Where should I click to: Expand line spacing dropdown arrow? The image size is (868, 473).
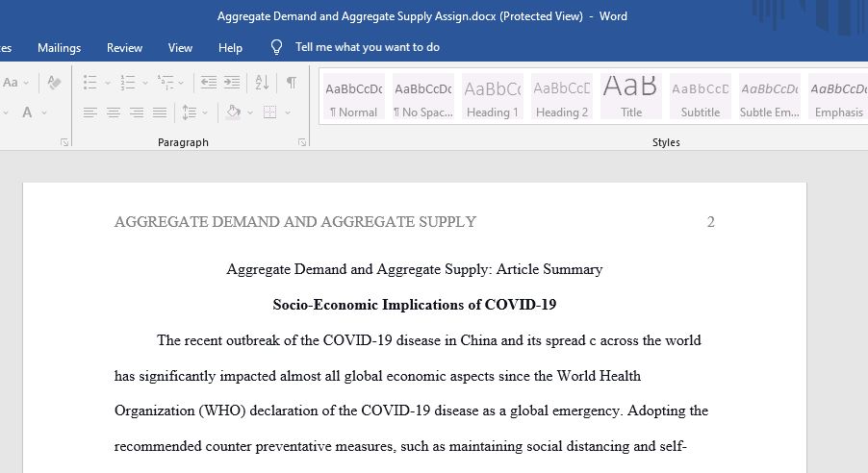pos(205,112)
